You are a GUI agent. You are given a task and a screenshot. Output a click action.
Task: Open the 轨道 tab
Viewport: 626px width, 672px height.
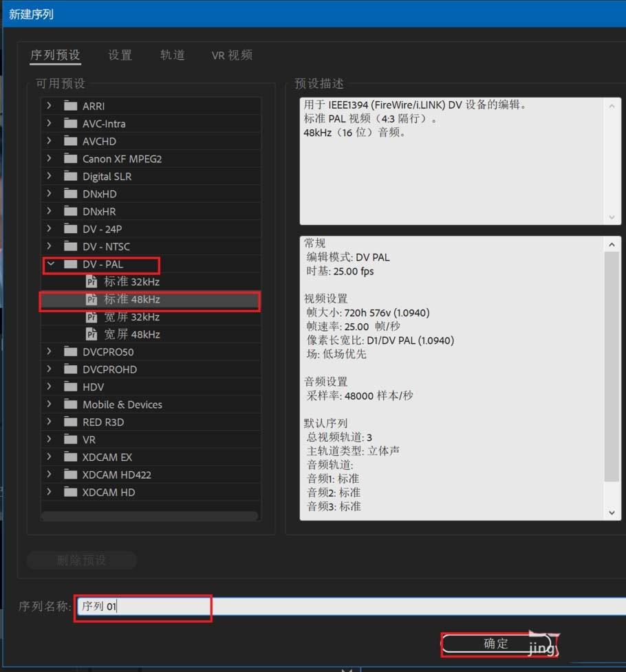[x=172, y=55]
